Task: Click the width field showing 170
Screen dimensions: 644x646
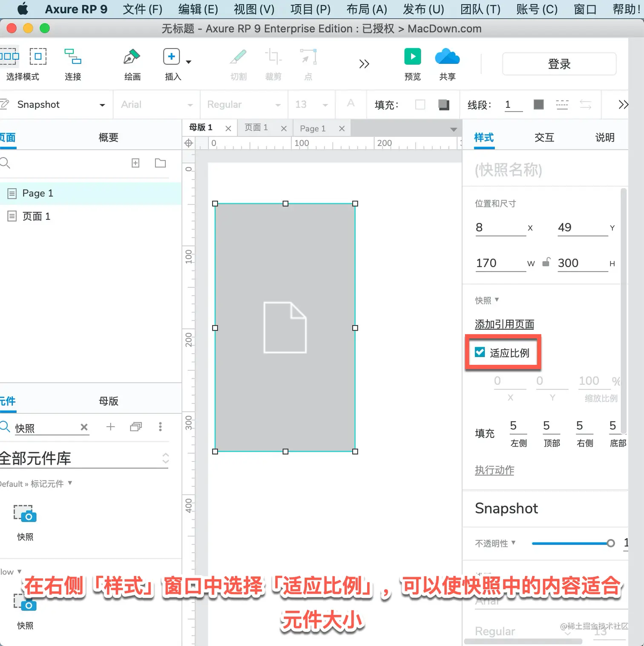Action: point(500,263)
